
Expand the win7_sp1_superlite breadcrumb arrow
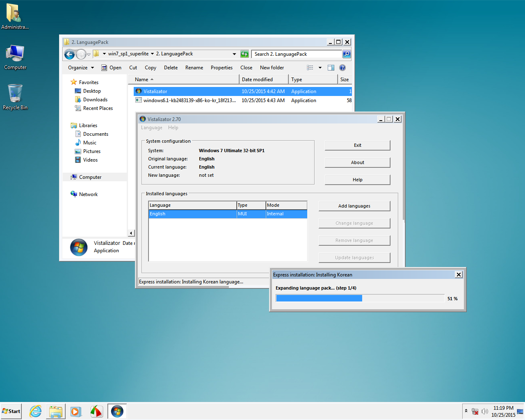tap(152, 54)
